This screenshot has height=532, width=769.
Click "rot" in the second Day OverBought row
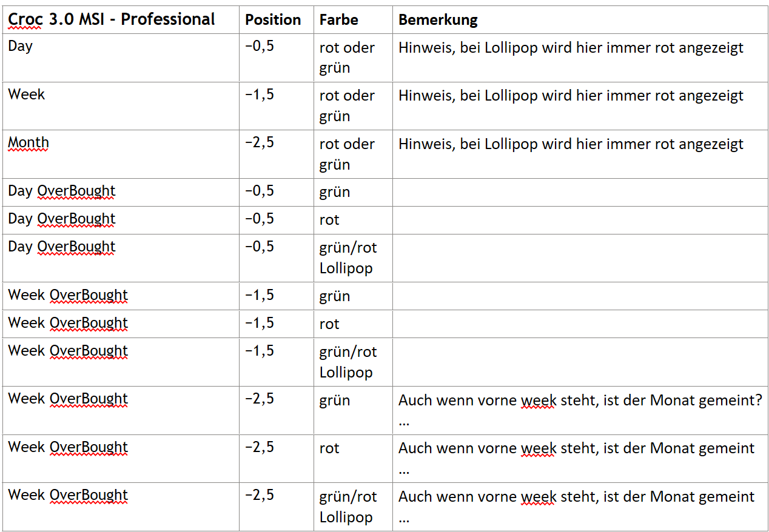coord(329,220)
